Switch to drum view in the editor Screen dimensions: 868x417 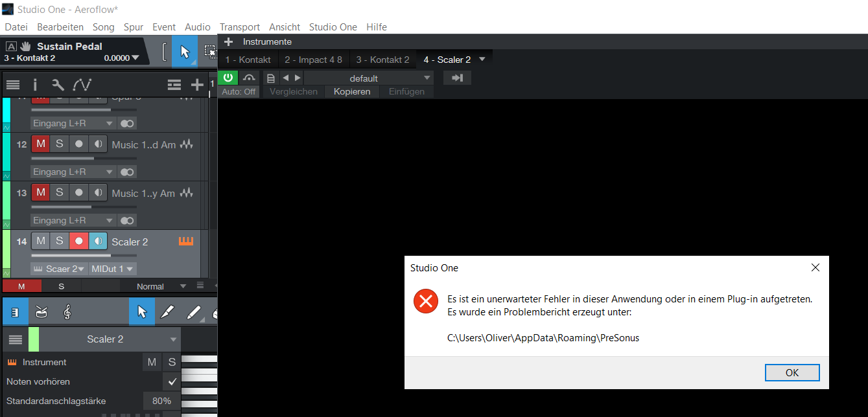41,313
